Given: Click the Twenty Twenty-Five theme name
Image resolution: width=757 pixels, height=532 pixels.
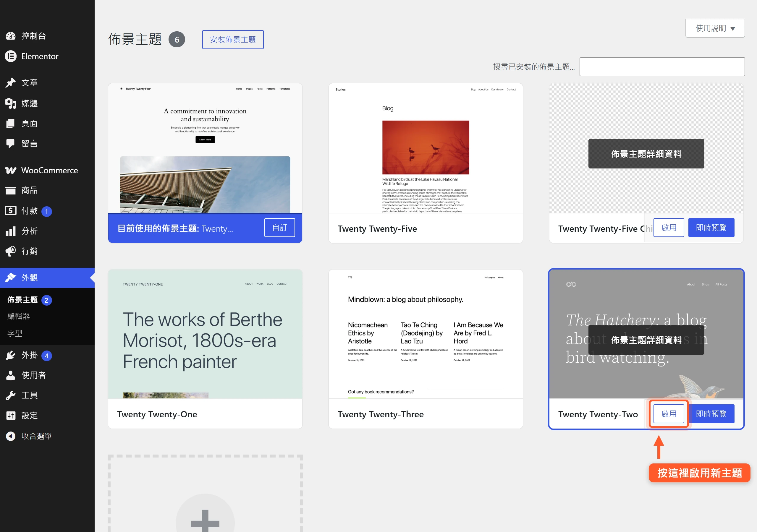Looking at the screenshot, I should (x=377, y=229).
